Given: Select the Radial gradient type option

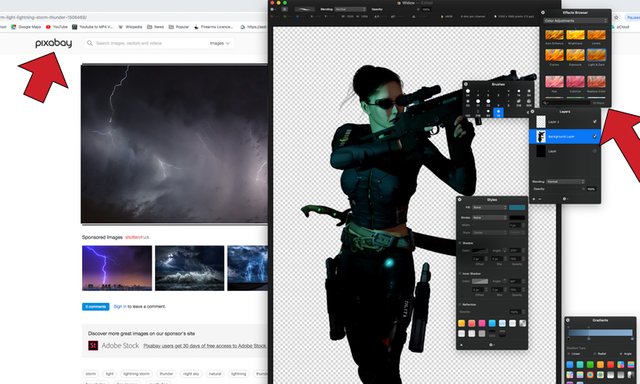Looking at the screenshot, I should click(x=599, y=354).
